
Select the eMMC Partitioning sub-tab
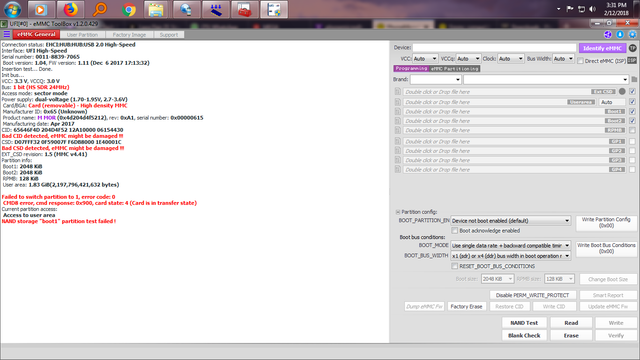[455, 69]
